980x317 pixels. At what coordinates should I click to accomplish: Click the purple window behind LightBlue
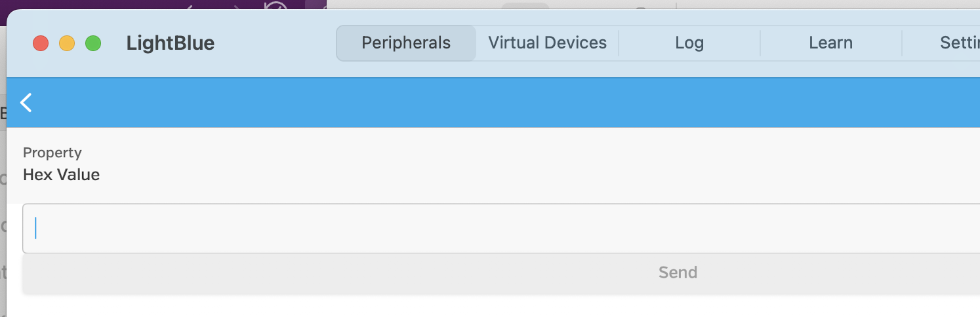tap(98, 4)
